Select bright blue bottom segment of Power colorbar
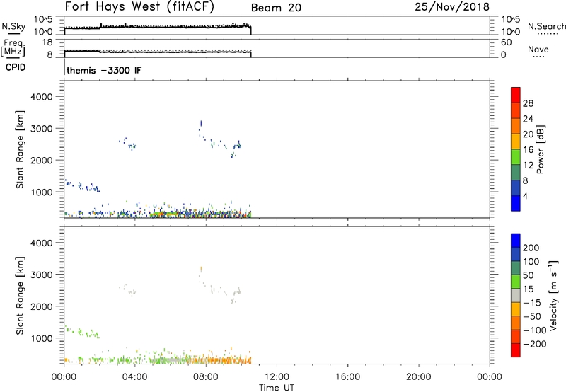Screen dimensions: 566x392 point(516,203)
